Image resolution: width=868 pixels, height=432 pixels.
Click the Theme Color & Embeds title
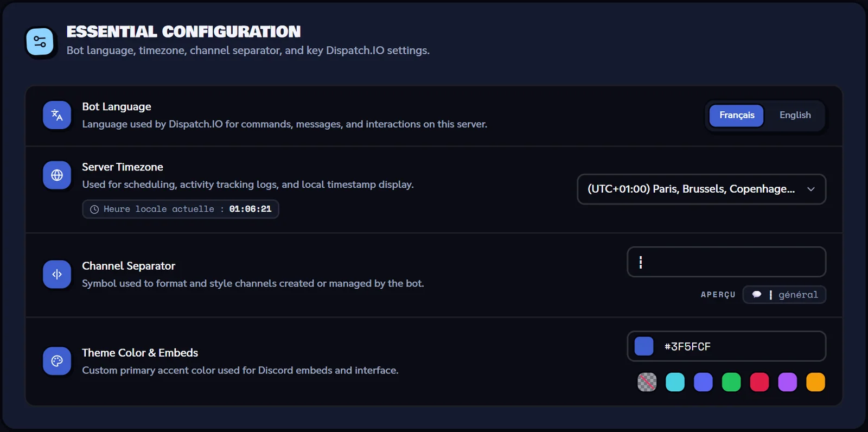coord(140,353)
